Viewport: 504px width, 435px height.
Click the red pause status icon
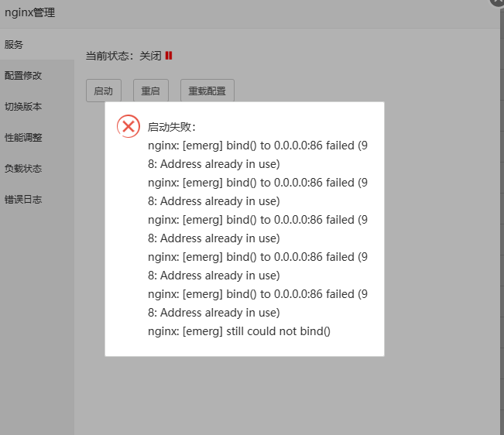tap(169, 56)
